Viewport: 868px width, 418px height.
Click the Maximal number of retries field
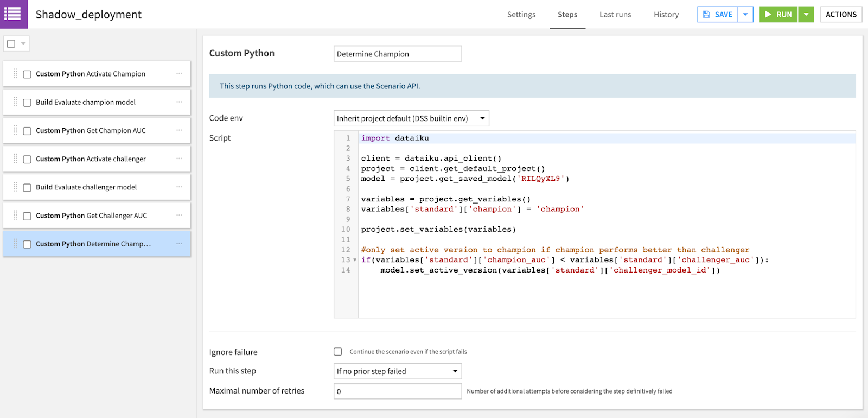(398, 391)
